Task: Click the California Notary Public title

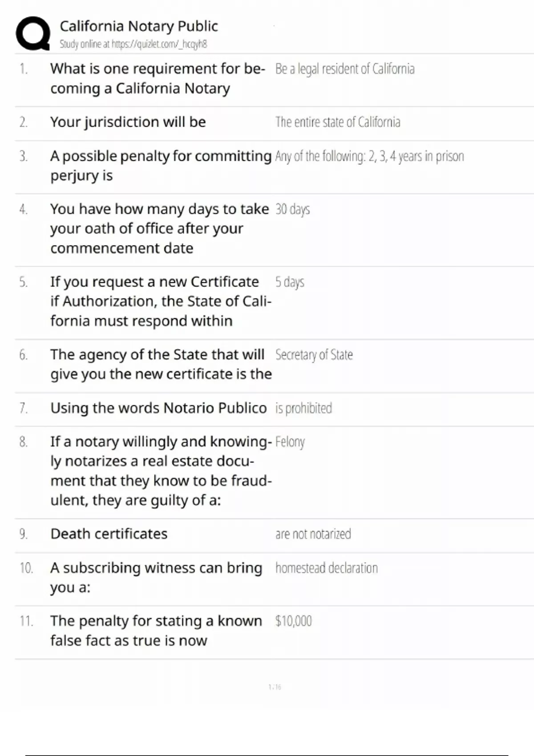Action: (139, 26)
